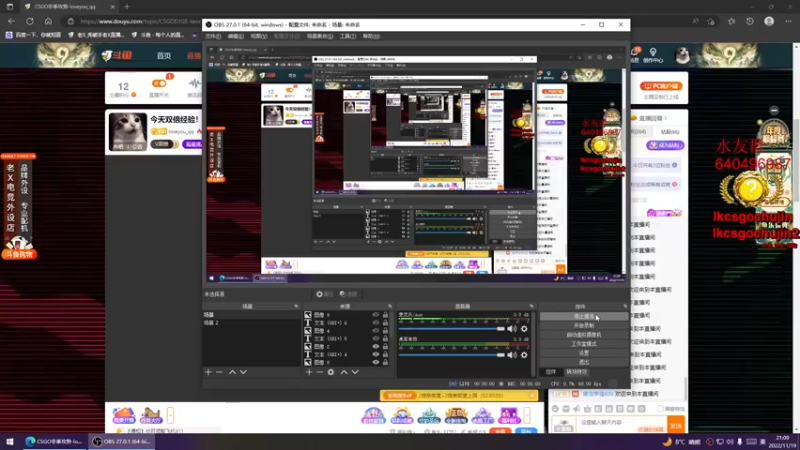Open microphone/Aux audio settings gear
Screen dimensions: 800x450
point(524,329)
